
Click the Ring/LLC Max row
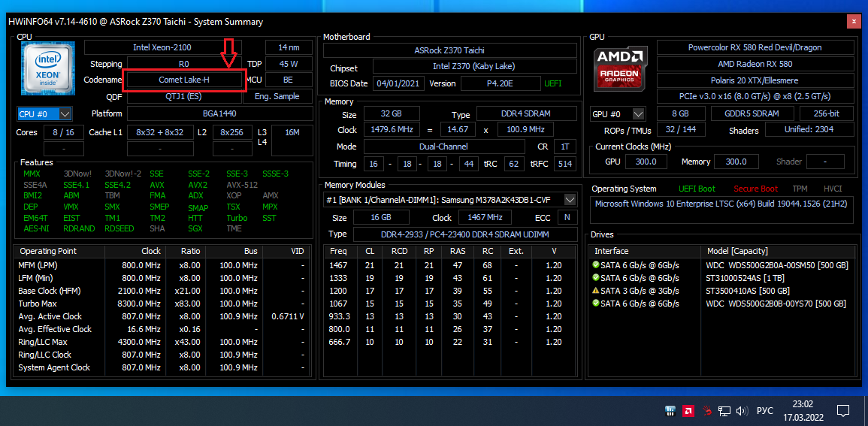tap(161, 342)
